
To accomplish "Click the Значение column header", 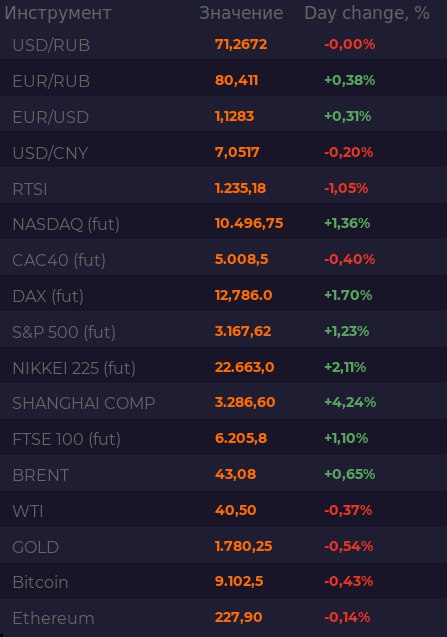I will (x=241, y=13).
